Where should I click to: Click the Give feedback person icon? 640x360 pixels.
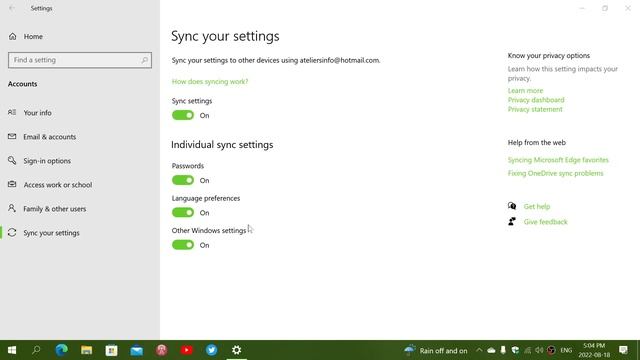tap(512, 222)
